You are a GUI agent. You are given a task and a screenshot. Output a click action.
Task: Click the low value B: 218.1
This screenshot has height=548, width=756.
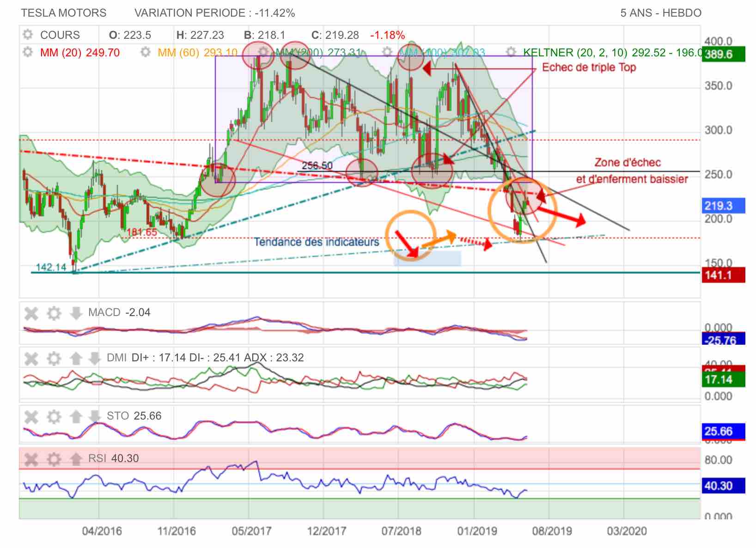click(x=265, y=35)
